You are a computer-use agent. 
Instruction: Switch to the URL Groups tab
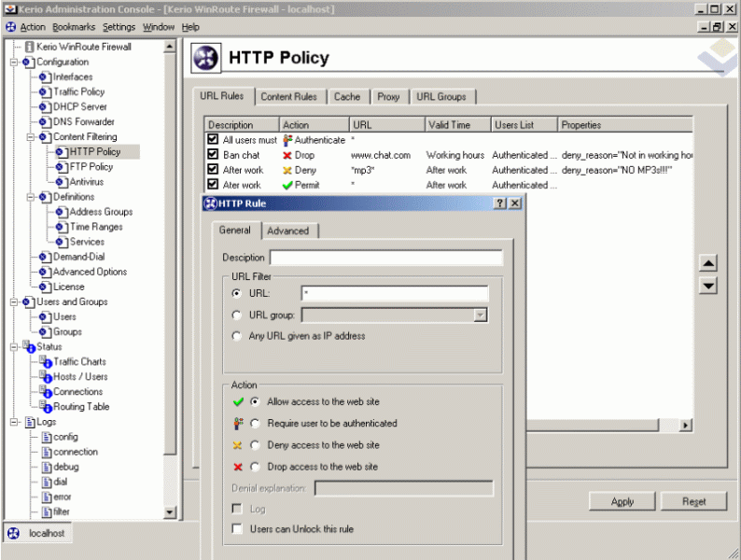[441, 97]
